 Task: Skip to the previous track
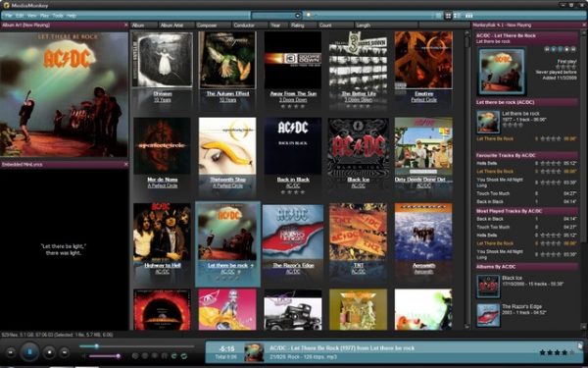pyautogui.click(x=11, y=352)
